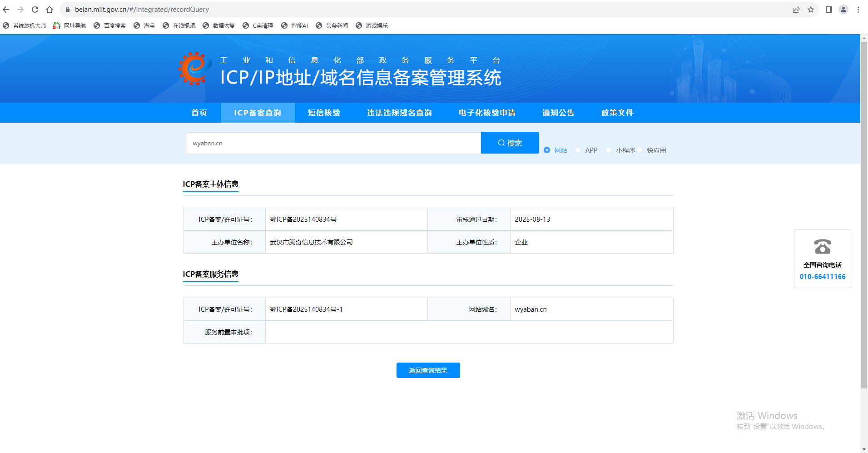
Task: Open the 政策文件 tab
Action: point(617,113)
